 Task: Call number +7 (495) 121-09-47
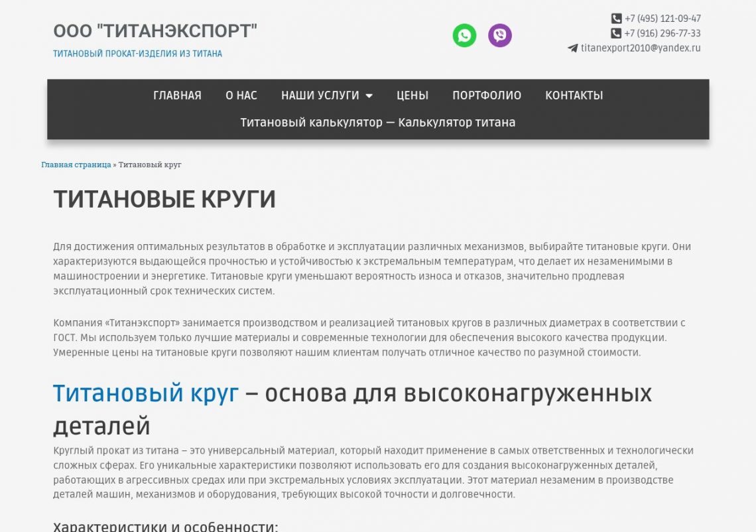coord(662,19)
